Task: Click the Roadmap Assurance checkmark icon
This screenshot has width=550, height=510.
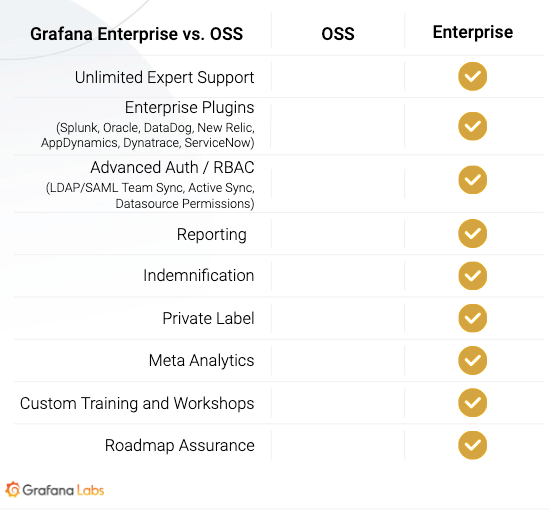Action: 472,445
